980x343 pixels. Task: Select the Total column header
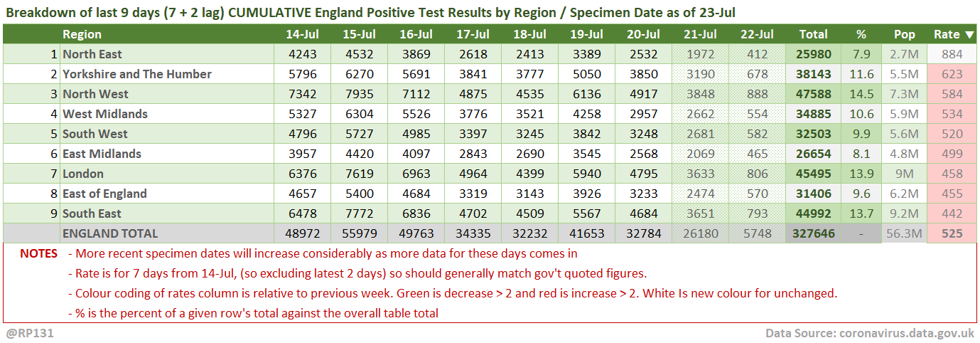[x=813, y=34]
